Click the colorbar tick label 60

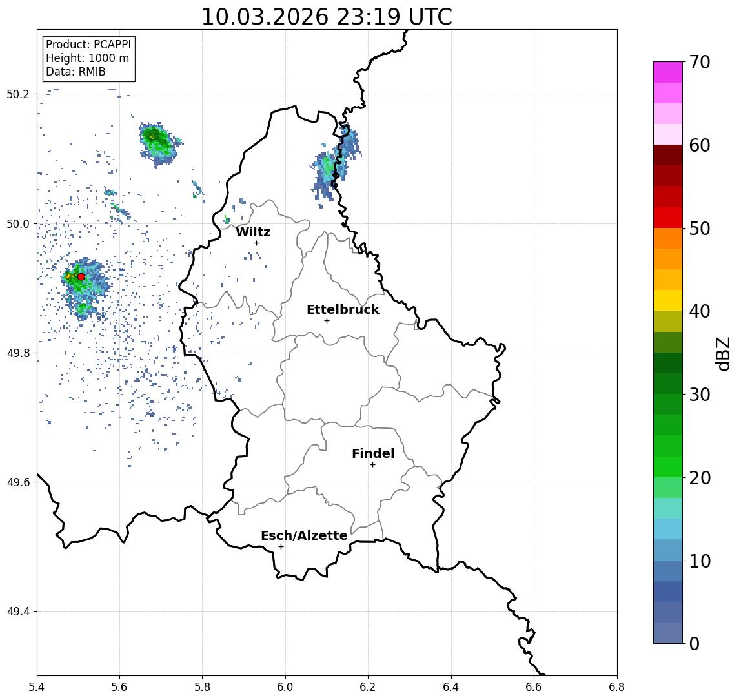pyautogui.click(x=700, y=146)
